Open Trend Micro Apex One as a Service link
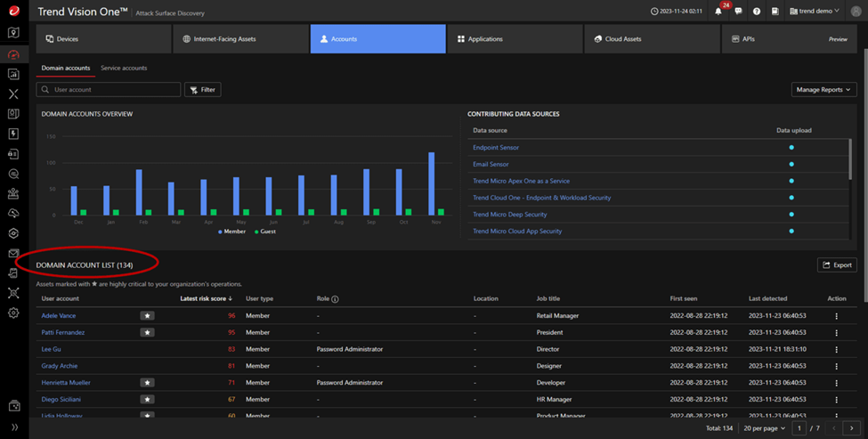This screenshot has height=439, width=868. click(521, 181)
